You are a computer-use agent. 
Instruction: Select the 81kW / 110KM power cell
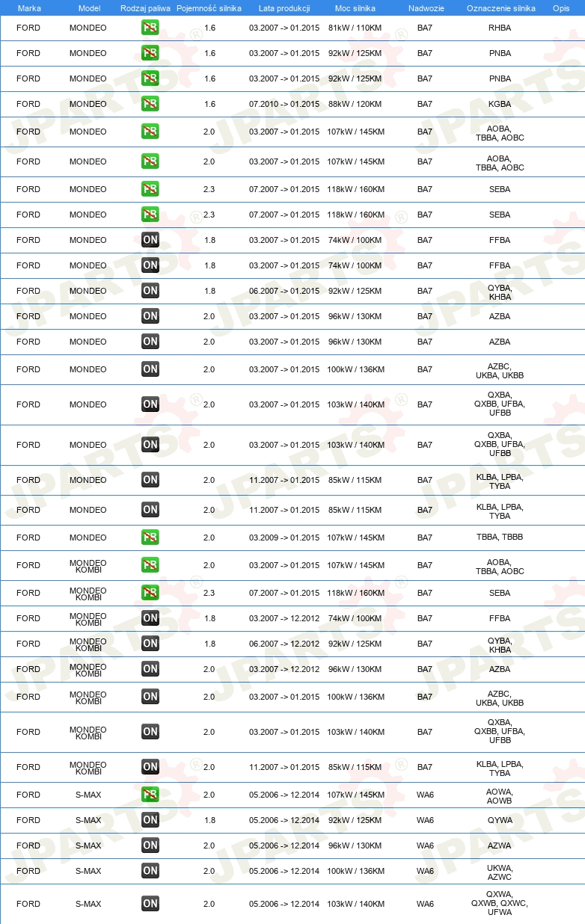355,28
